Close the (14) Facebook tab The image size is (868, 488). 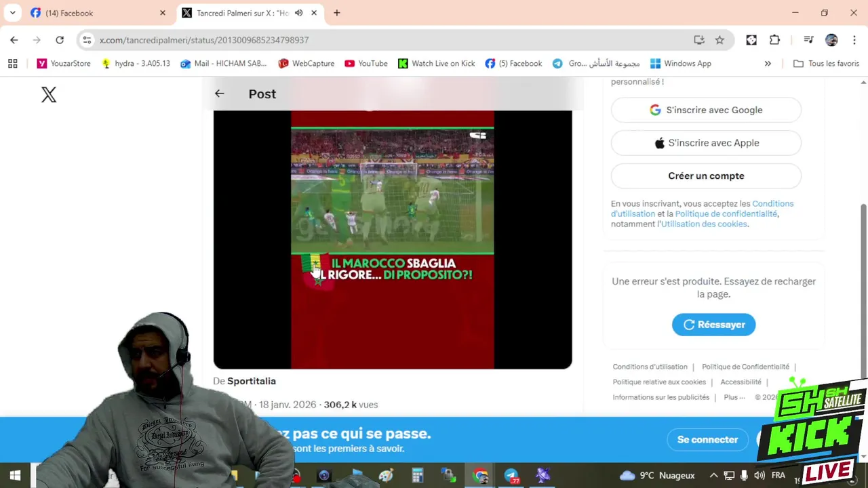point(163,13)
